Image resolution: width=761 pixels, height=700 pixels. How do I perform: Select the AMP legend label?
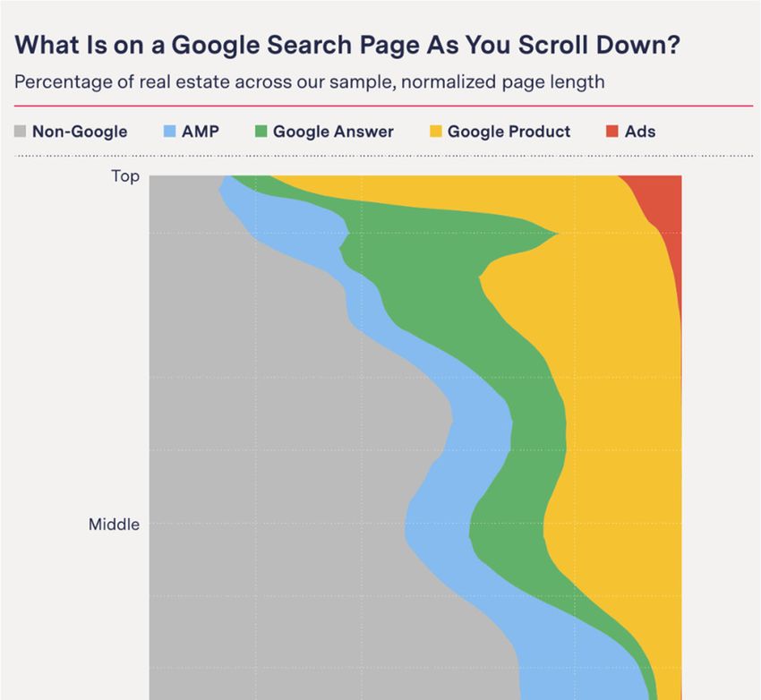pyautogui.click(x=201, y=132)
